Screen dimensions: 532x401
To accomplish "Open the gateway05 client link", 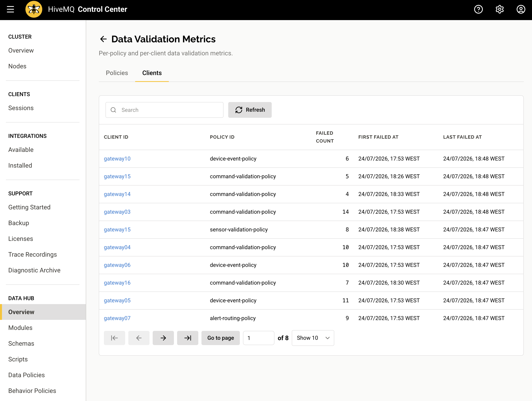I will point(117,301).
